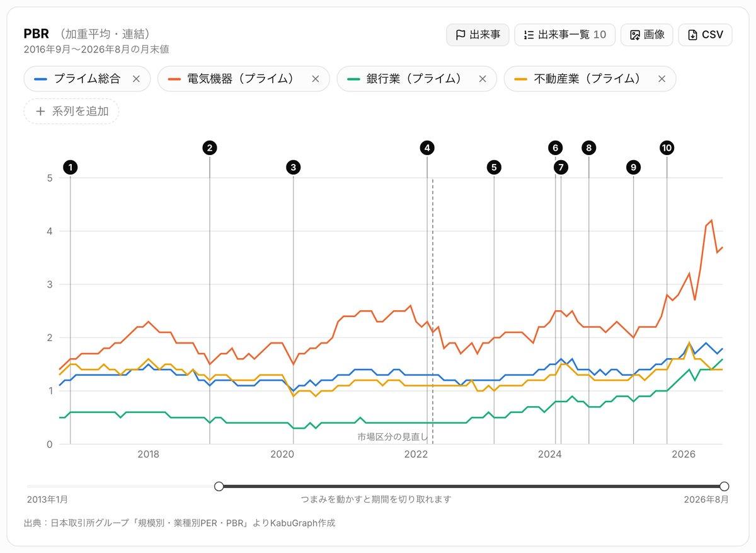Open the 出来事一覧 events list
Image resolution: width=756 pixels, height=553 pixels.
point(564,35)
